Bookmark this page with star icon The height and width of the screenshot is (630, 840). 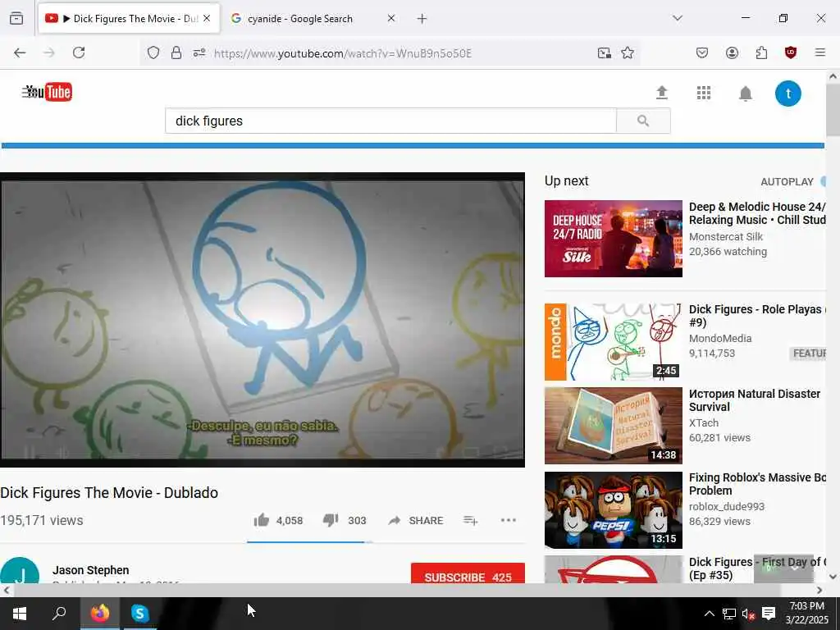coord(628,52)
